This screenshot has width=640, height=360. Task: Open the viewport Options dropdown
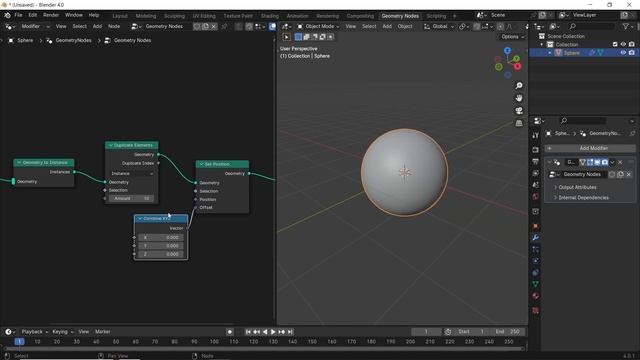click(x=512, y=37)
